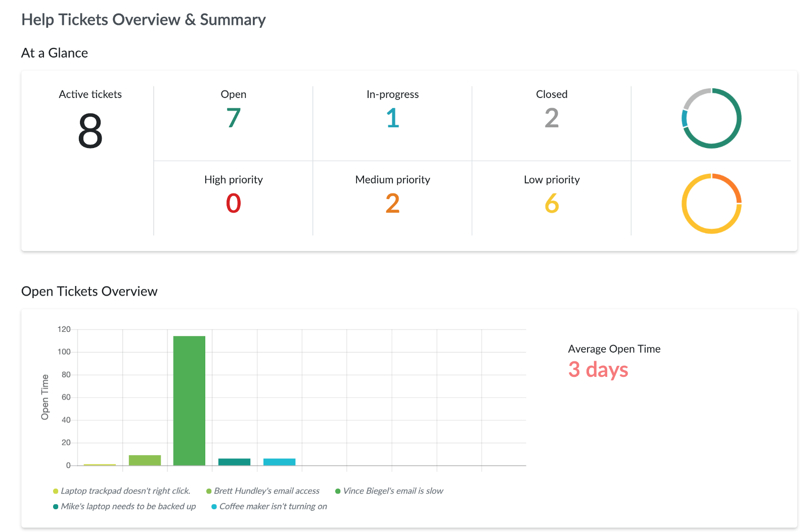The height and width of the screenshot is (532, 809).
Task: Click the Average Open Time label
Action: click(614, 349)
